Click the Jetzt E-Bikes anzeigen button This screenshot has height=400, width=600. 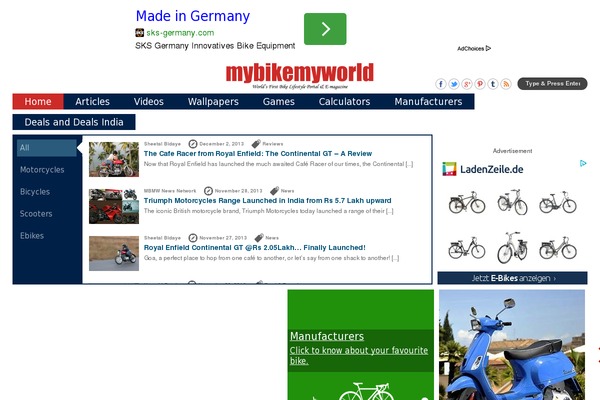click(512, 278)
